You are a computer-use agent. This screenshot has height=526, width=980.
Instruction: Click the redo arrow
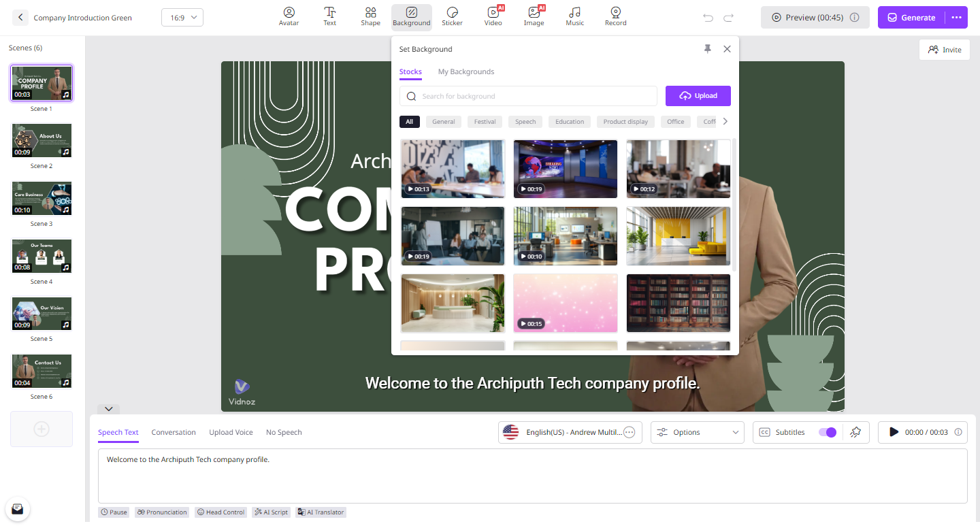(729, 18)
